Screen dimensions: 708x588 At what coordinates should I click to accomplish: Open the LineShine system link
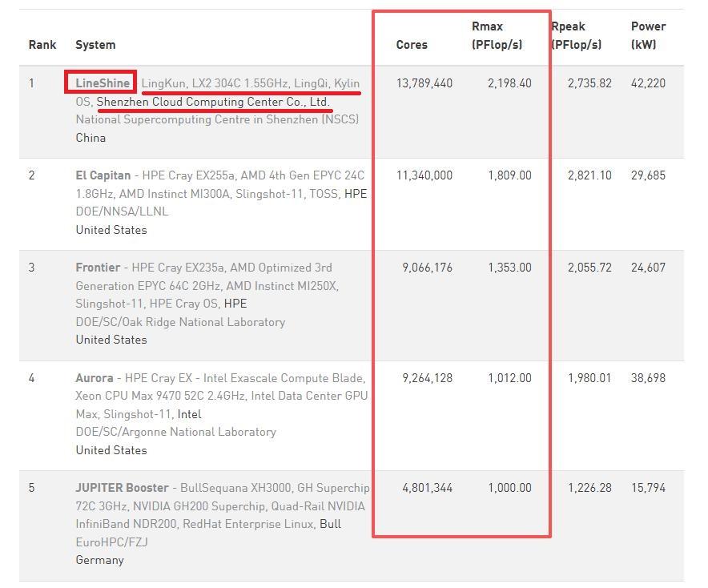(103, 83)
